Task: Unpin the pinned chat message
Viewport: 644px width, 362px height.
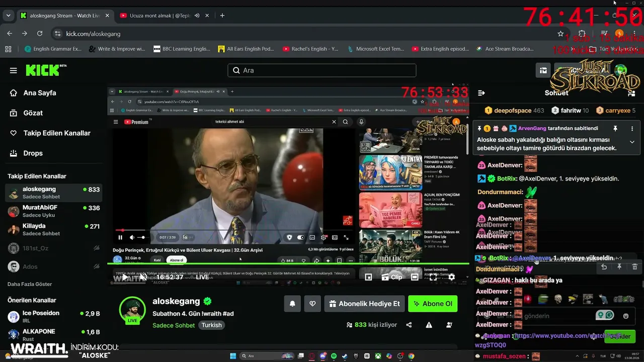Action: (x=615, y=129)
